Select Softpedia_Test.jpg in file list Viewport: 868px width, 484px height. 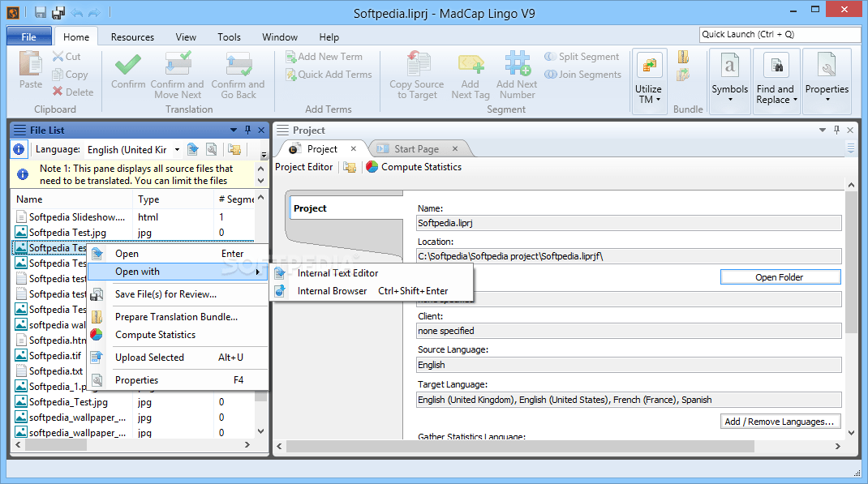133,401
